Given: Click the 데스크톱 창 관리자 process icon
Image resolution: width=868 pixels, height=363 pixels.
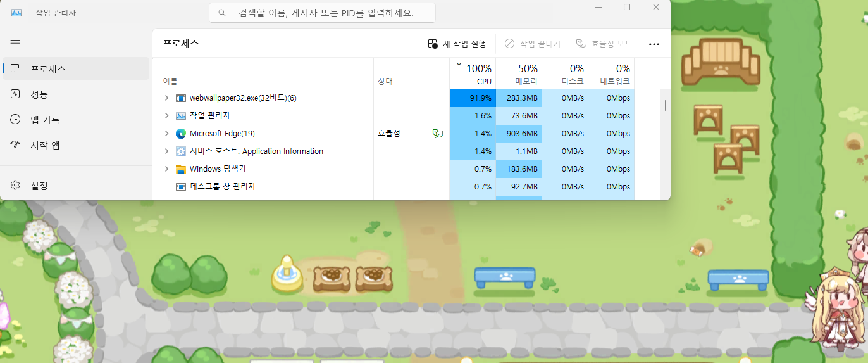Looking at the screenshot, I should point(180,187).
